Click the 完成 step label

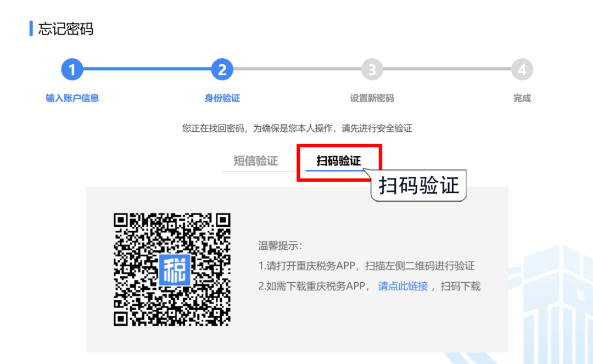point(522,98)
